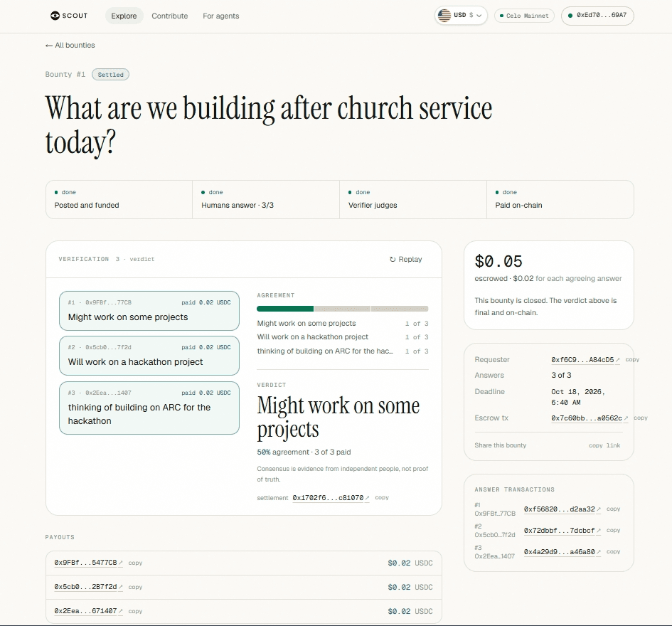
Task: Click external arrow icon beside 0x2Eea...671407
Action: (x=121, y=610)
